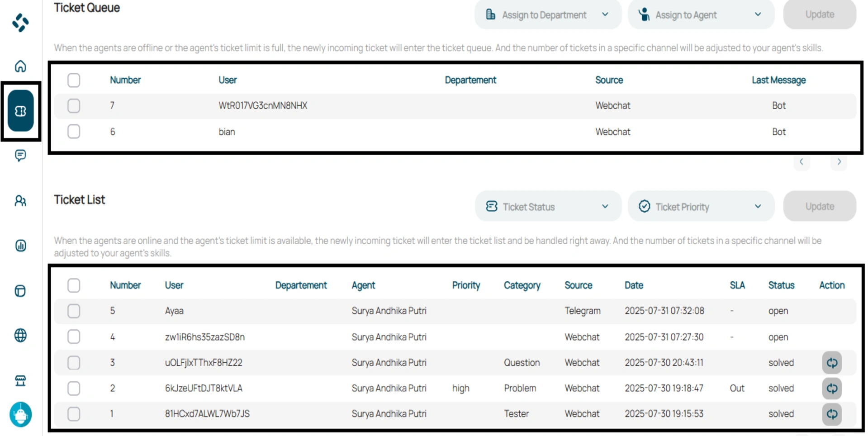Go to next page of Ticket Queue
Viewport: 868px width, 436px height.
pyautogui.click(x=839, y=162)
